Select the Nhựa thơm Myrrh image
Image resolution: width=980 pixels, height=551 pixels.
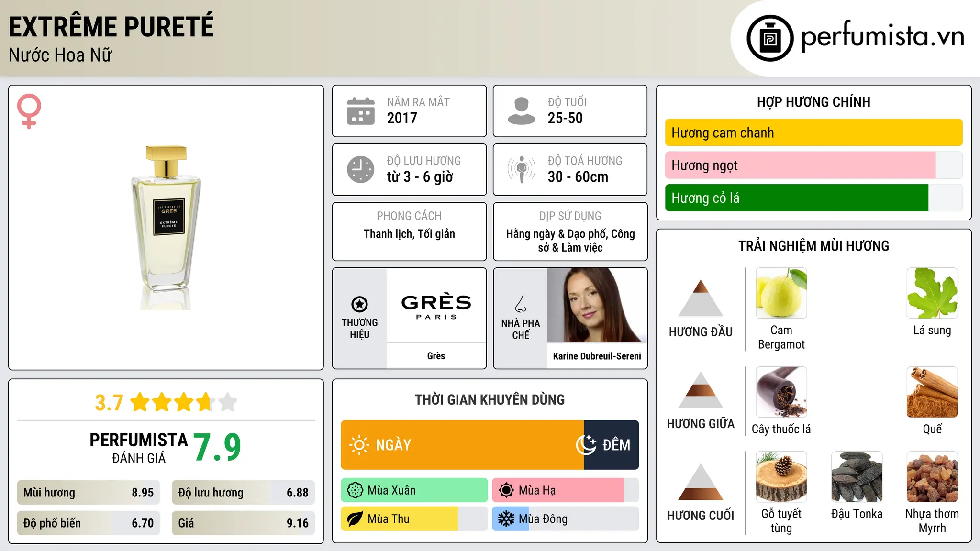[932, 477]
